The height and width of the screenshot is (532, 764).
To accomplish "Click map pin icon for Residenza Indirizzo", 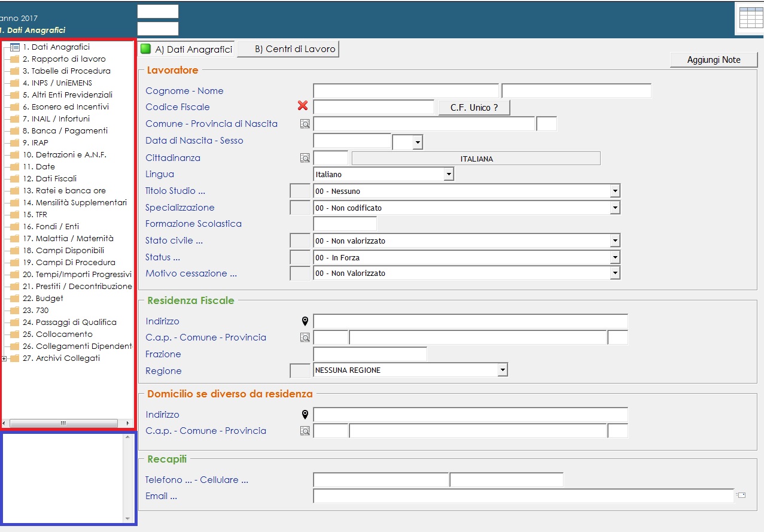I will pyautogui.click(x=305, y=321).
